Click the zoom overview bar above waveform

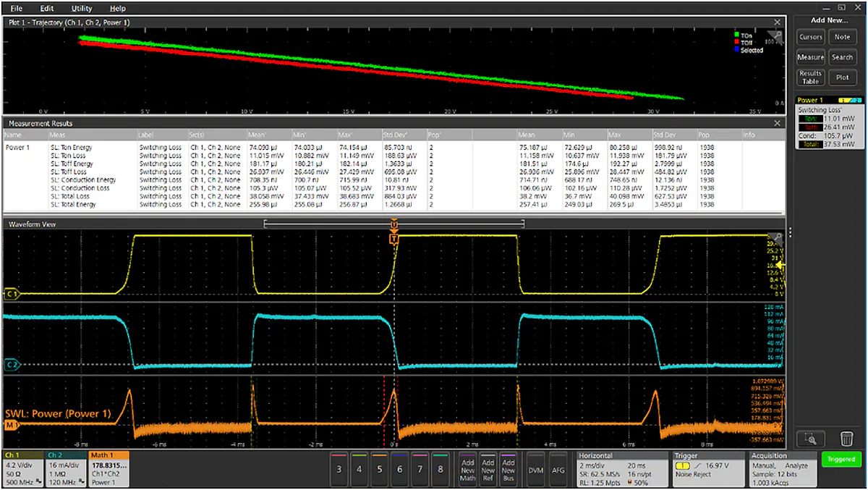point(393,224)
